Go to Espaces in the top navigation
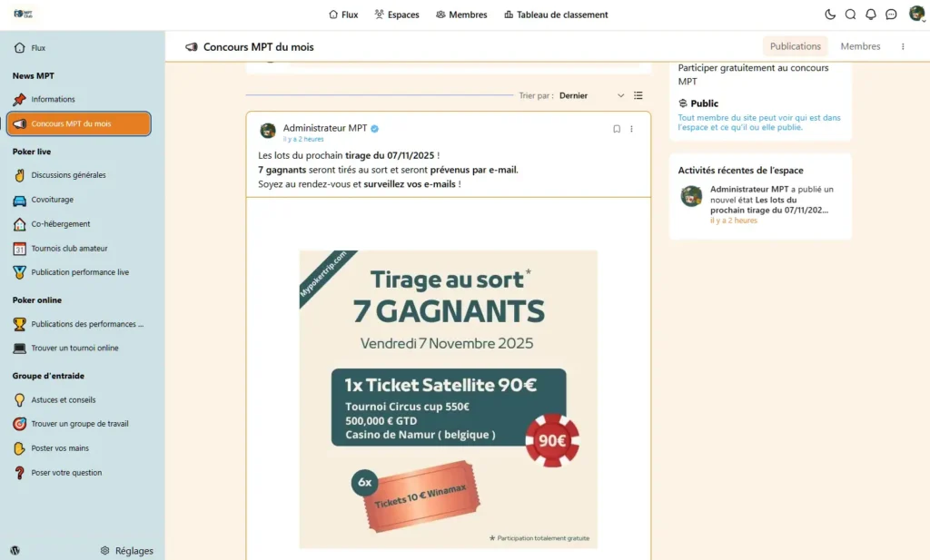930x560 pixels. point(396,15)
